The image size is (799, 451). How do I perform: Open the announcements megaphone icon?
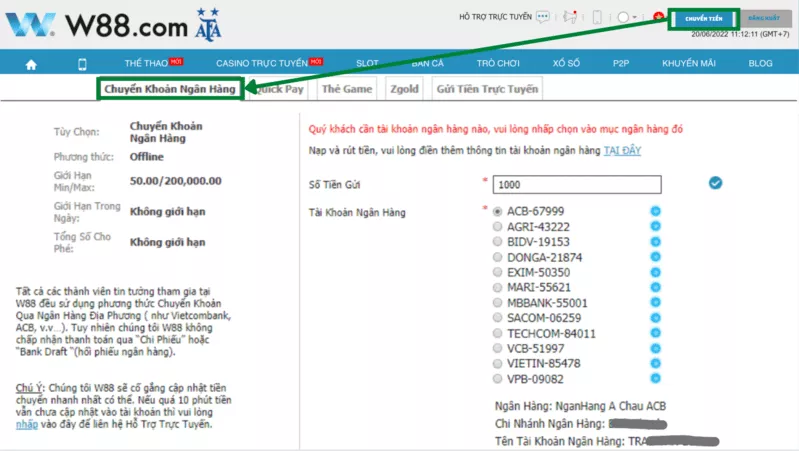click(x=570, y=17)
